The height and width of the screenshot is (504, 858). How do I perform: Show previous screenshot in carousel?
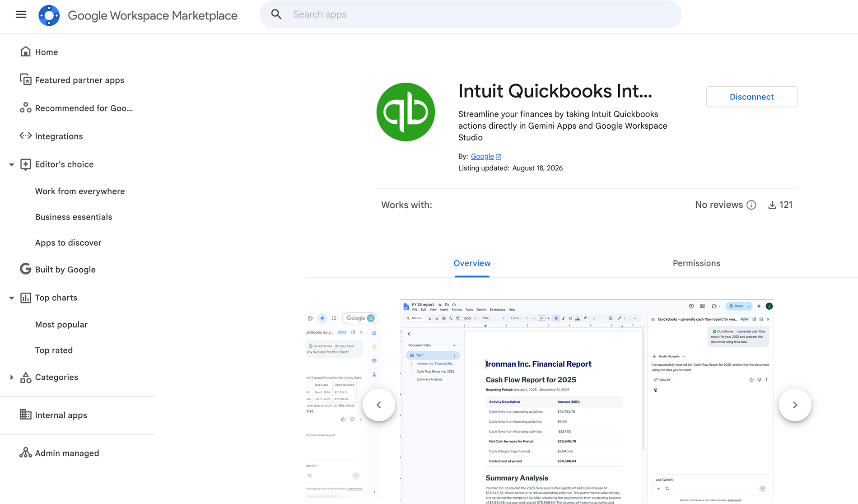[379, 405]
